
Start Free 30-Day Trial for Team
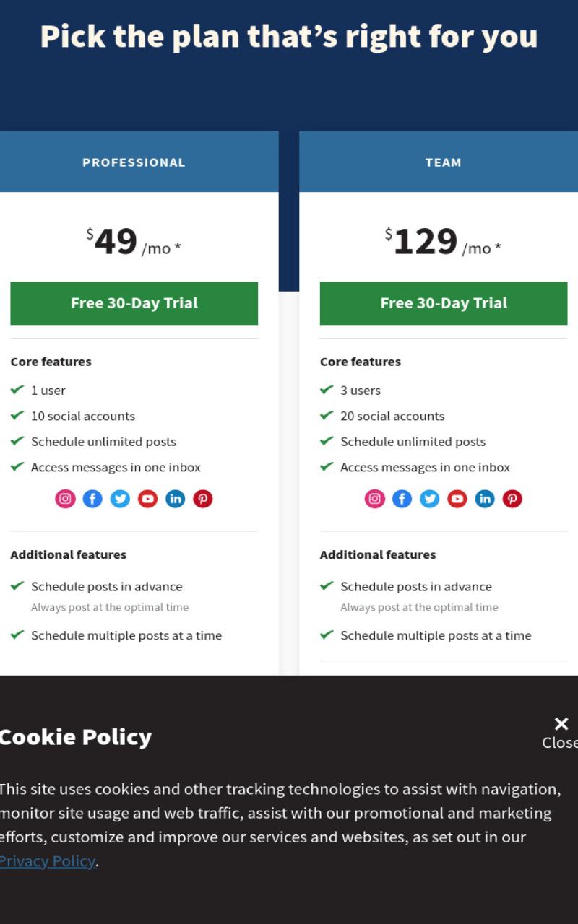pyautogui.click(x=444, y=303)
